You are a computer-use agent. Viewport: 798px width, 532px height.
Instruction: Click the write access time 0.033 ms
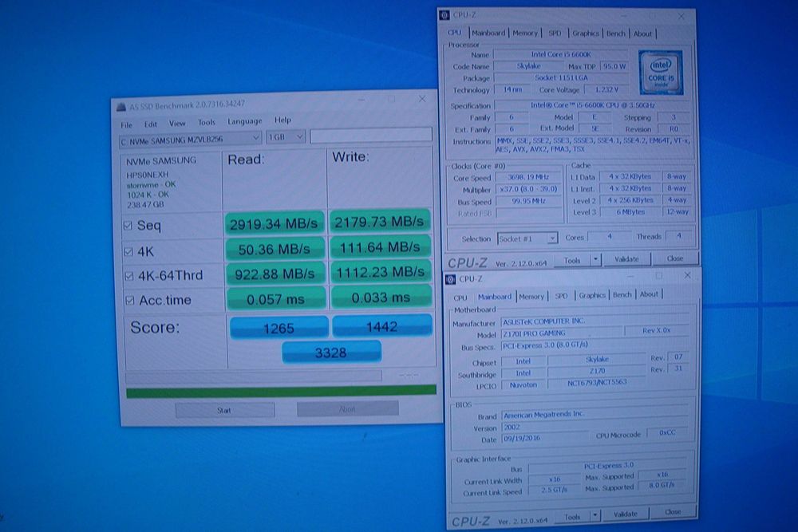(x=381, y=297)
